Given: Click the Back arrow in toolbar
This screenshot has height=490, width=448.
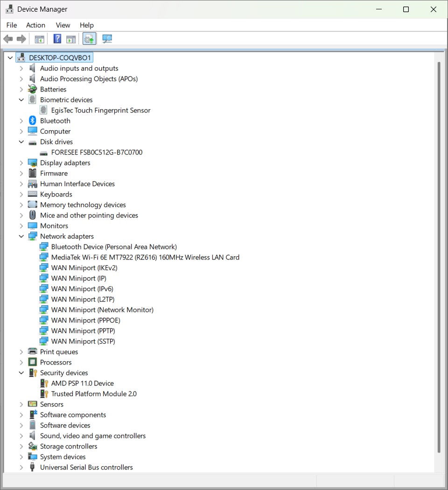Looking at the screenshot, I should coord(8,39).
